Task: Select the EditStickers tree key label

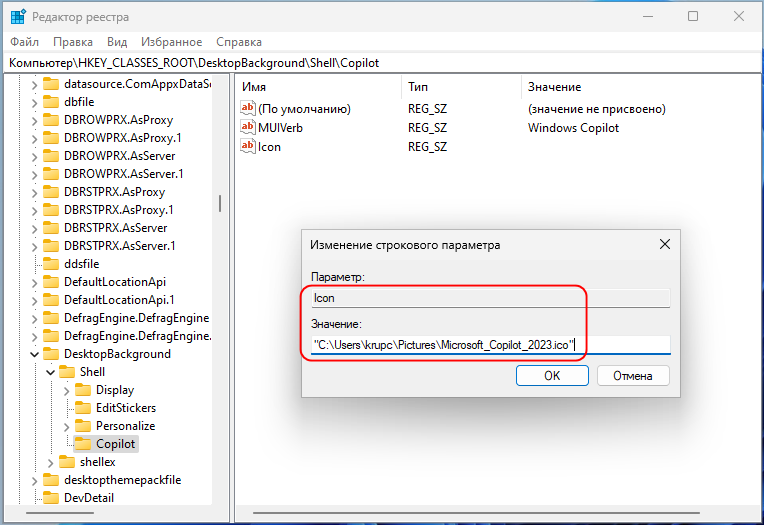Action: (126, 408)
